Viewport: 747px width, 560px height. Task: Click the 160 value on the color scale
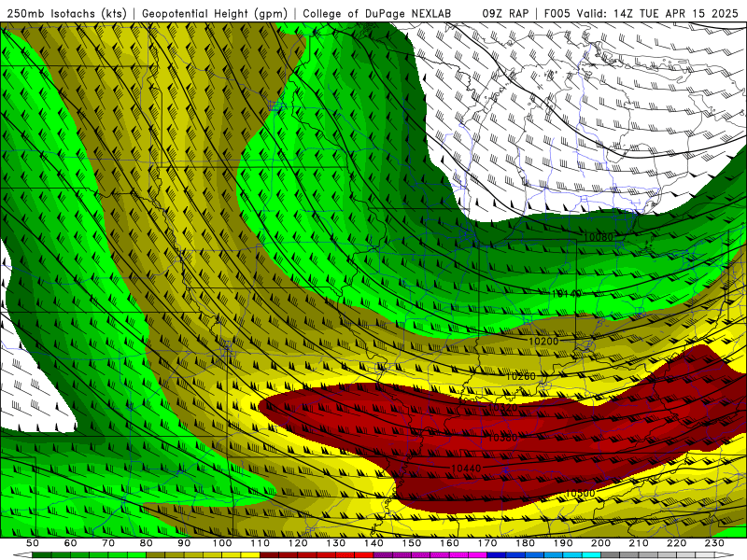click(450, 543)
